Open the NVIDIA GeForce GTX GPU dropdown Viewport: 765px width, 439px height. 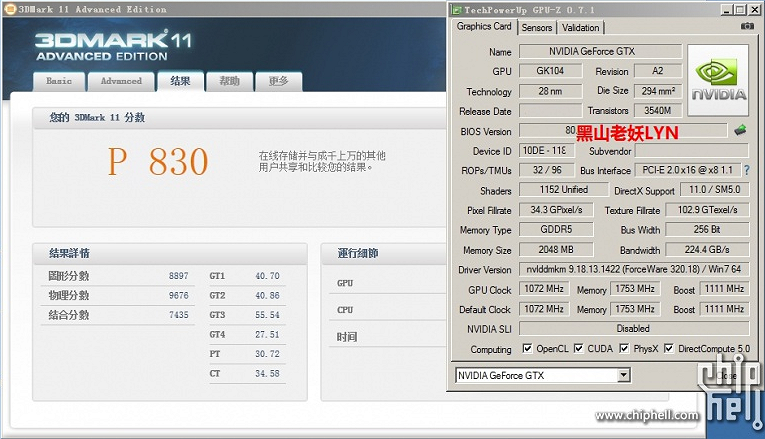click(623, 376)
